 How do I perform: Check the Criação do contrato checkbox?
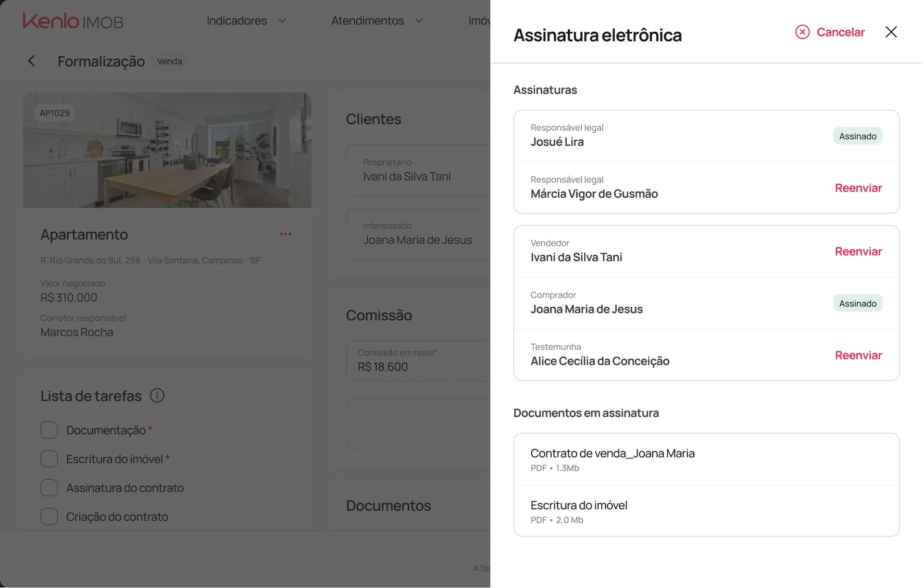tap(49, 516)
